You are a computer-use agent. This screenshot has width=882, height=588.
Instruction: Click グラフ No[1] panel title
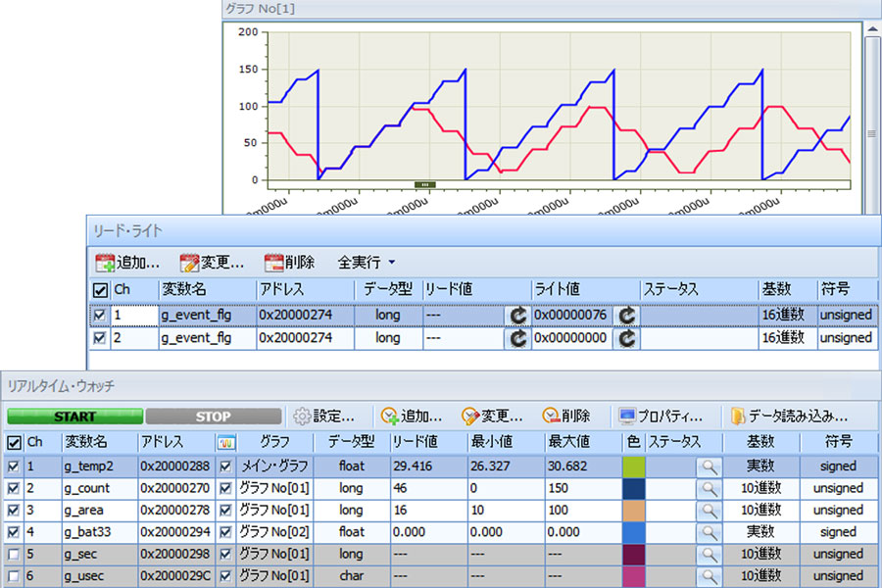(260, 9)
